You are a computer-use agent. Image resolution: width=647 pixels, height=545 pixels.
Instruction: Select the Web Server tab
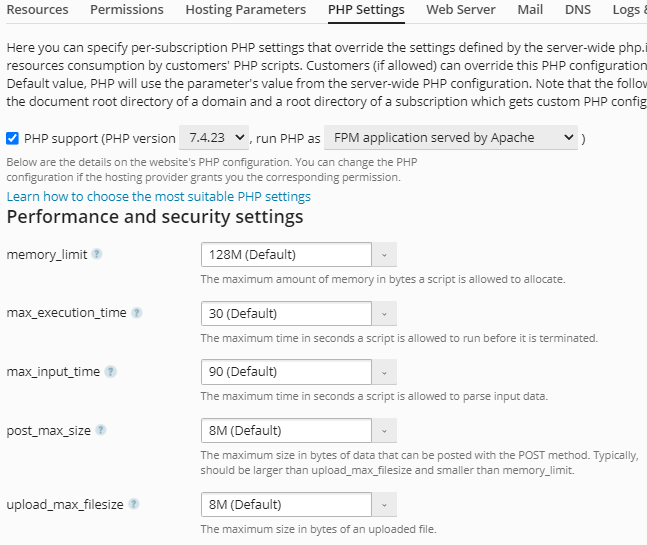point(460,10)
